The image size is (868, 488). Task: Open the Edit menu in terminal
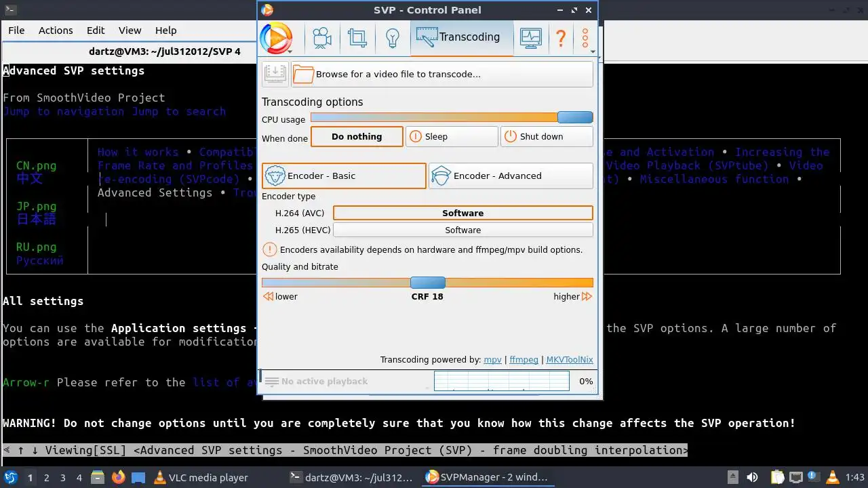(96, 30)
